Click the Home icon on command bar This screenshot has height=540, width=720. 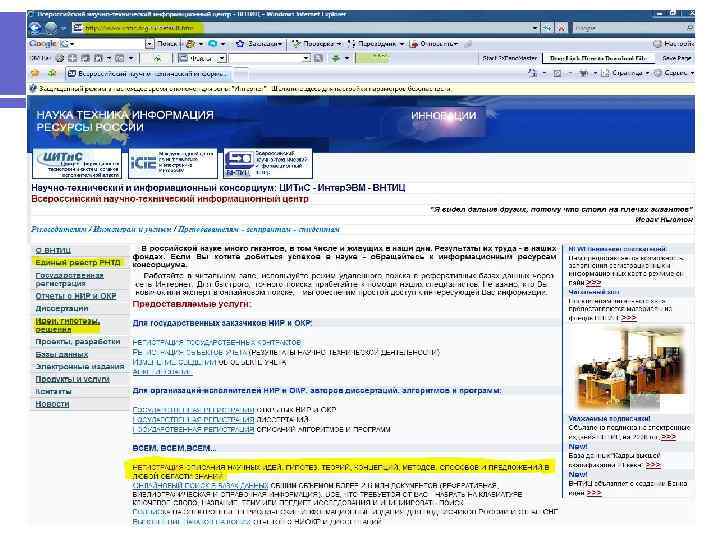point(532,73)
